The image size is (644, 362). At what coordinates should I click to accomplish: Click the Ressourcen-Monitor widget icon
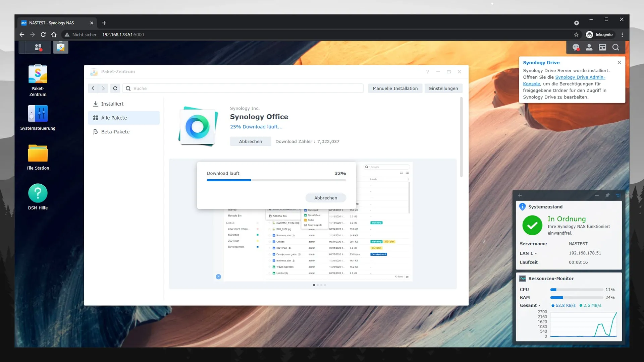click(523, 279)
